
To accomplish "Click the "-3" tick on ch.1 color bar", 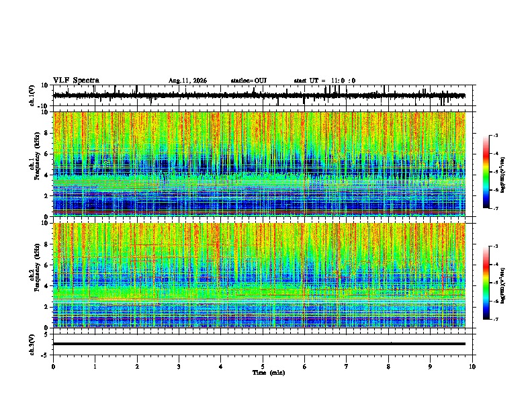I will click(496, 135).
